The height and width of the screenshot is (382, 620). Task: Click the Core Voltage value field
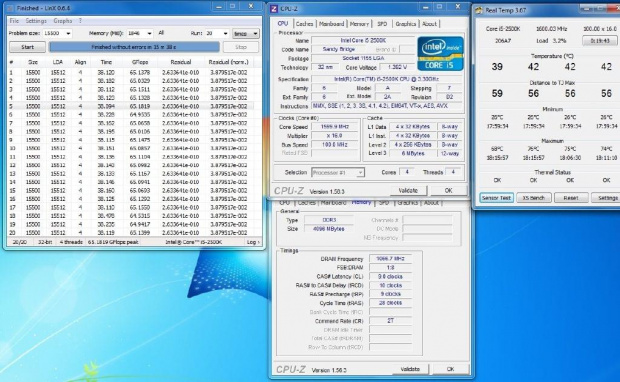point(397,68)
